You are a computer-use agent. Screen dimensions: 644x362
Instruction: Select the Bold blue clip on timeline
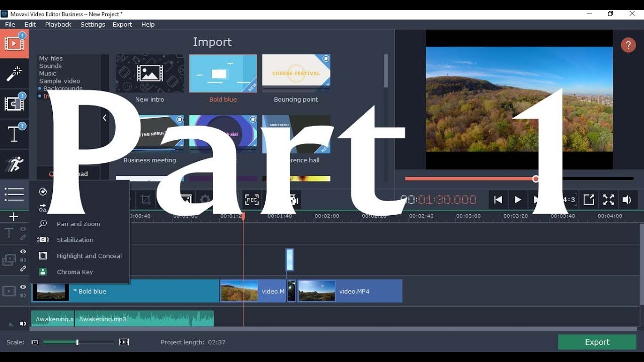(x=125, y=291)
